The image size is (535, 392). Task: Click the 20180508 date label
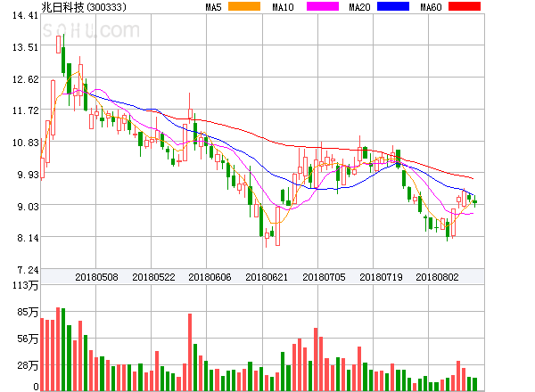pos(96,277)
